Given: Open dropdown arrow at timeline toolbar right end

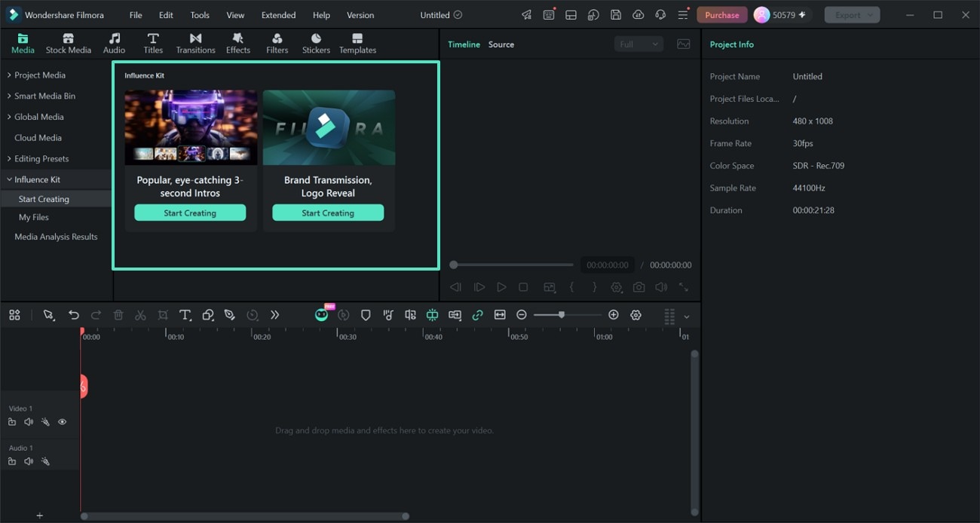Looking at the screenshot, I should tap(687, 317).
